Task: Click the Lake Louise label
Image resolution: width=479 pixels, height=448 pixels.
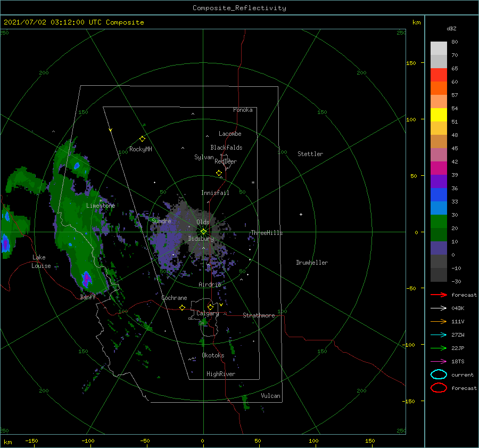Action: [41, 262]
